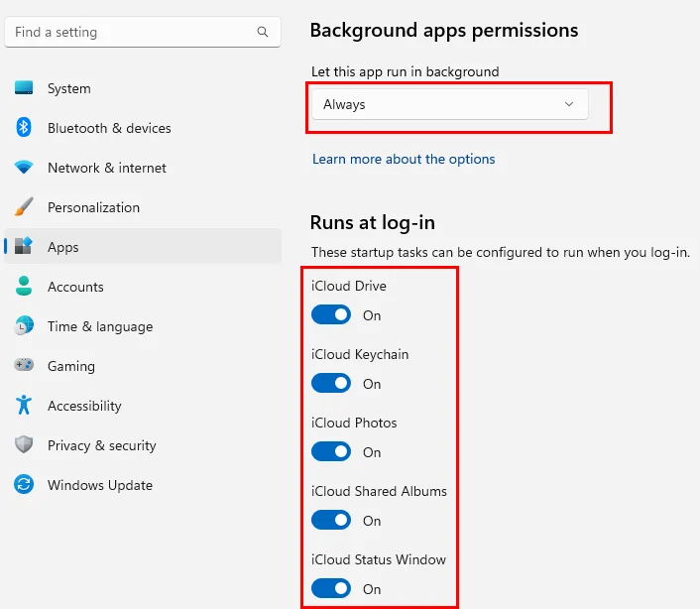Open Network & internet settings
700x609 pixels.
coord(143,168)
